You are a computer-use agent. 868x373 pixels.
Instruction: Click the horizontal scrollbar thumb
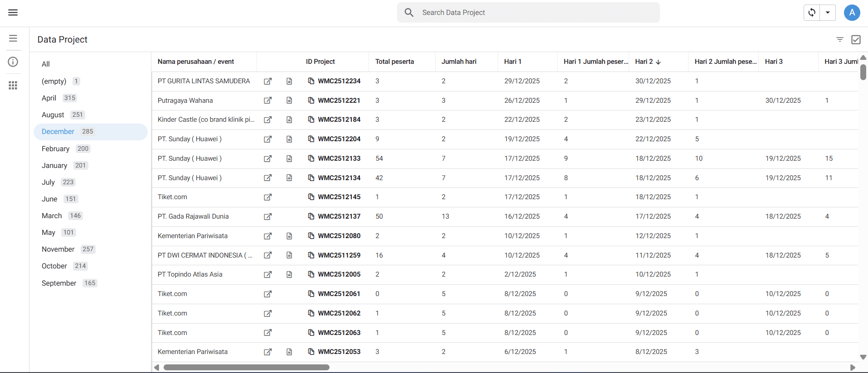(246, 368)
